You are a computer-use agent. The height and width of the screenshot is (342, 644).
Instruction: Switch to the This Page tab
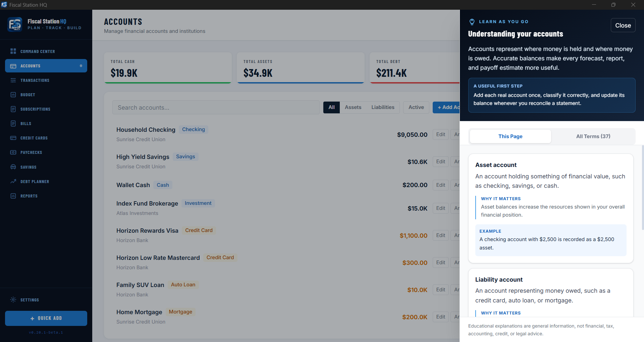tap(510, 136)
